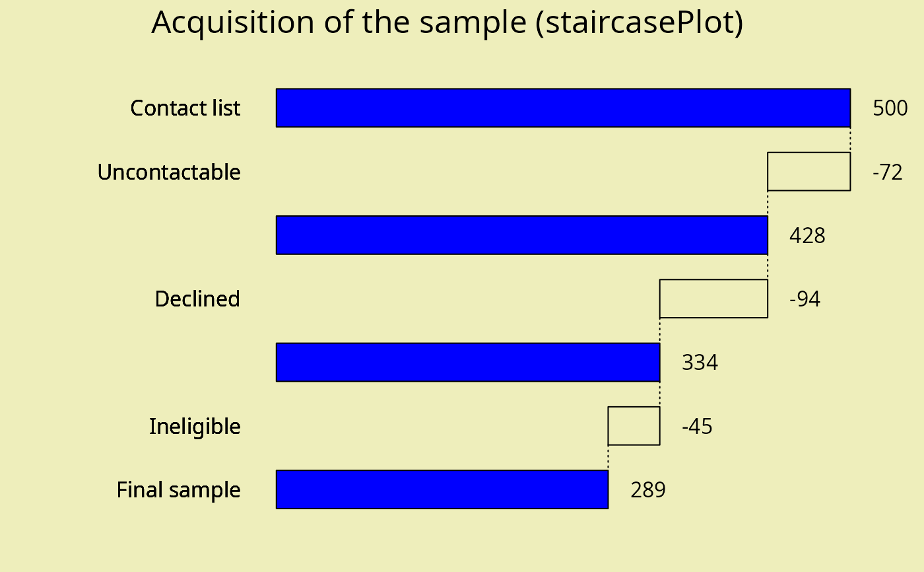Click the chart title text
The height and width of the screenshot is (572, 924).
pyautogui.click(x=447, y=23)
